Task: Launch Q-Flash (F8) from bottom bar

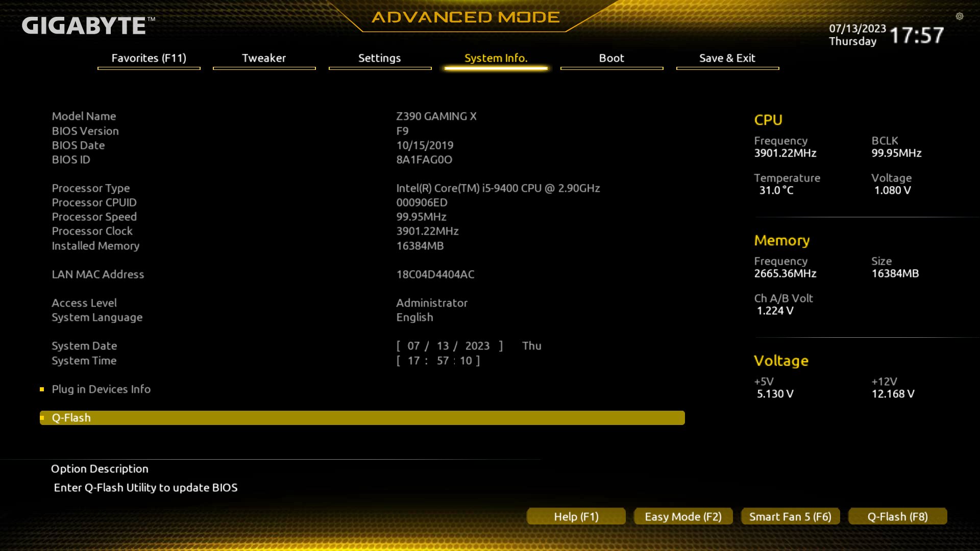Action: [897, 517]
